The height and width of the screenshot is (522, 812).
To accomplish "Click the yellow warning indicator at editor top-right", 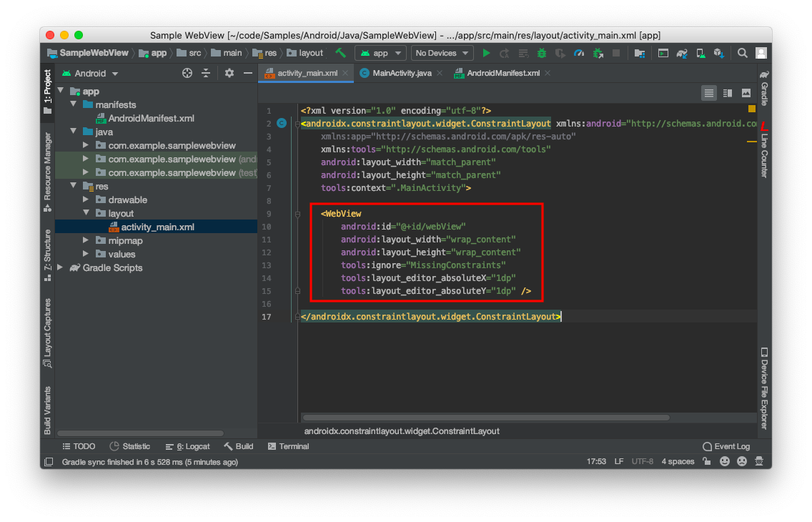I will 752,109.
